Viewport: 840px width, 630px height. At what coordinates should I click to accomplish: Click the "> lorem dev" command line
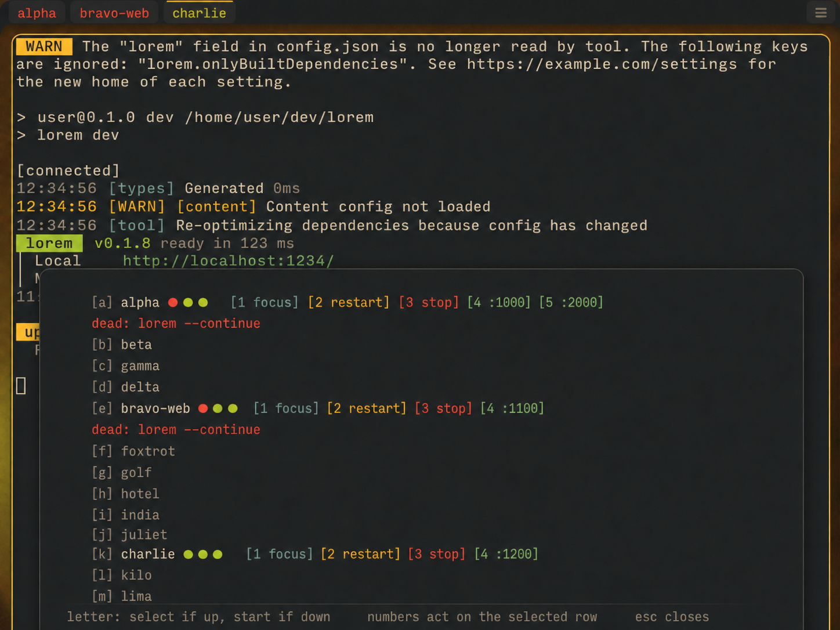[x=68, y=135]
